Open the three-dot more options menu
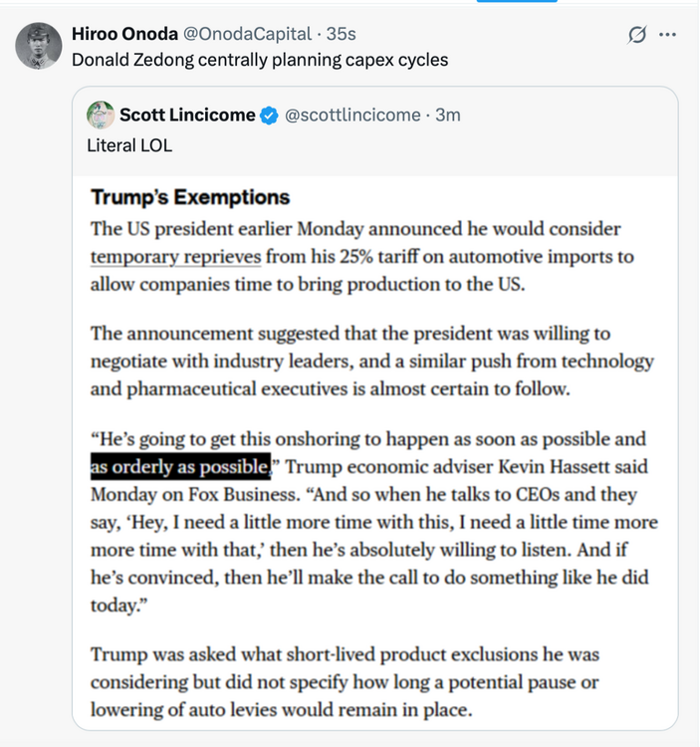Viewport: 700px width, 747px height. (667, 34)
